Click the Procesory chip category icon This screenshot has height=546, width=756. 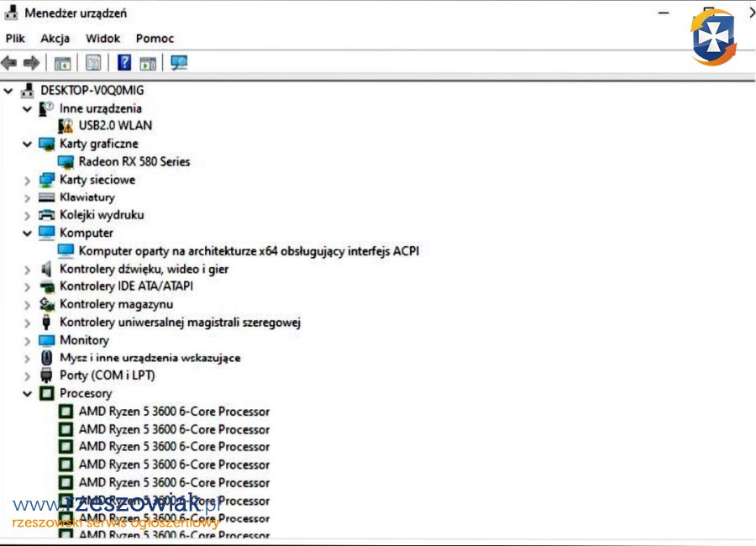point(47,394)
